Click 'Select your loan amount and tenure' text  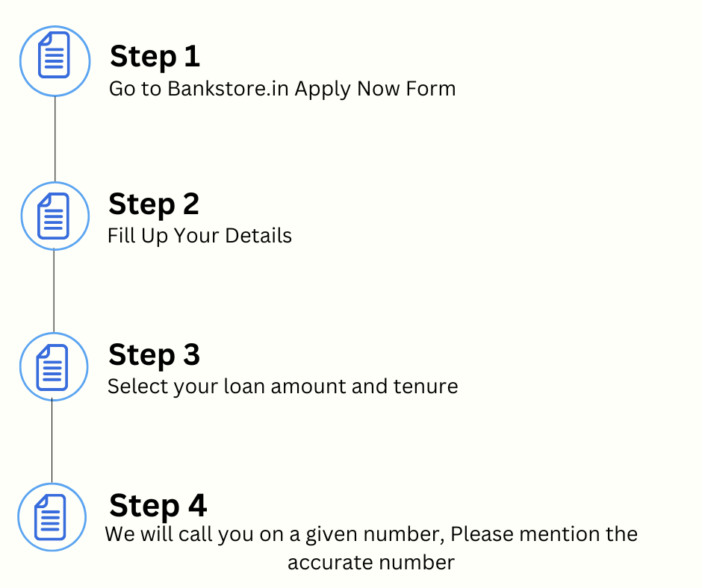(282, 387)
